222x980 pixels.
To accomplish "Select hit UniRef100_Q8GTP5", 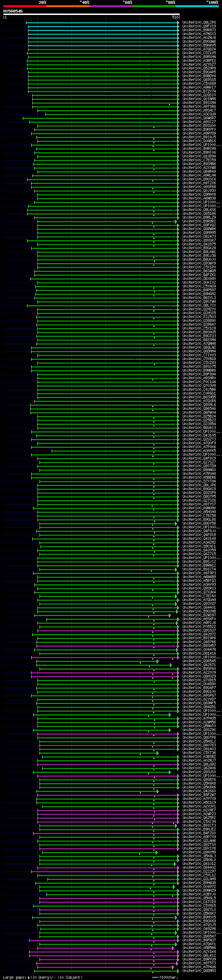I will tap(199, 496).
